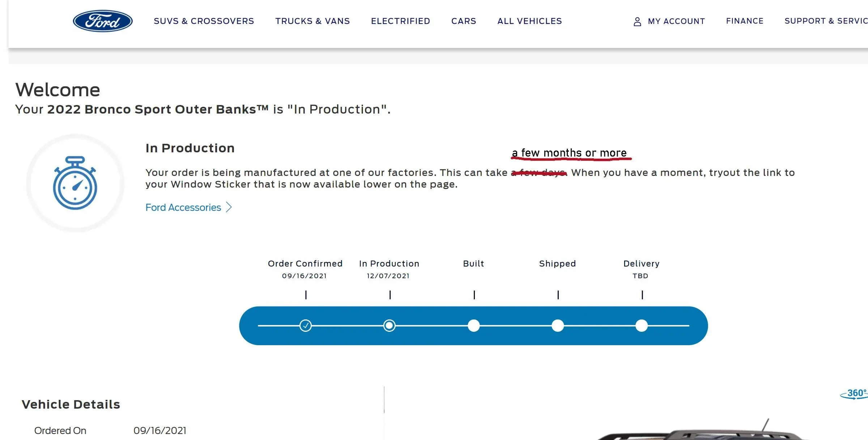Open the Trucks & Vans menu
Image resolution: width=868 pixels, height=440 pixels.
(x=312, y=21)
